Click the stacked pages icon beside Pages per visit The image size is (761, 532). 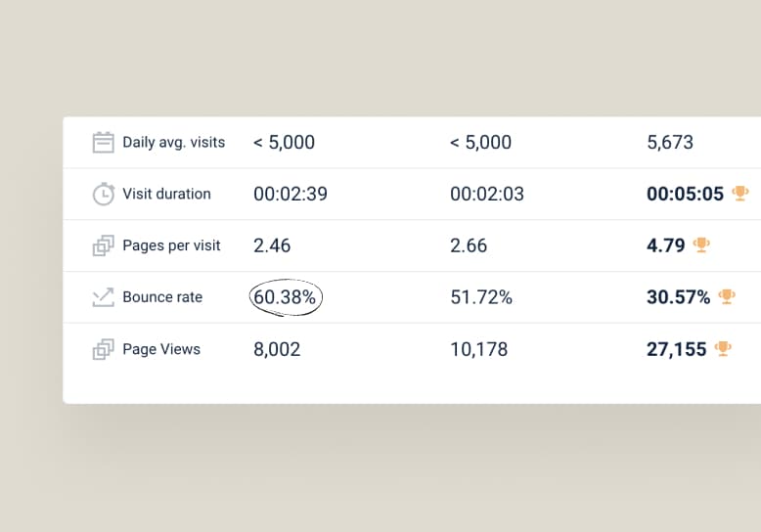tap(103, 245)
